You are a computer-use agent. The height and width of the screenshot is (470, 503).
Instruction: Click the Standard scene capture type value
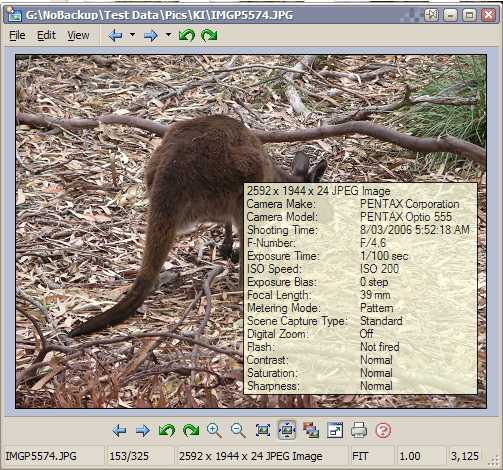(381, 321)
